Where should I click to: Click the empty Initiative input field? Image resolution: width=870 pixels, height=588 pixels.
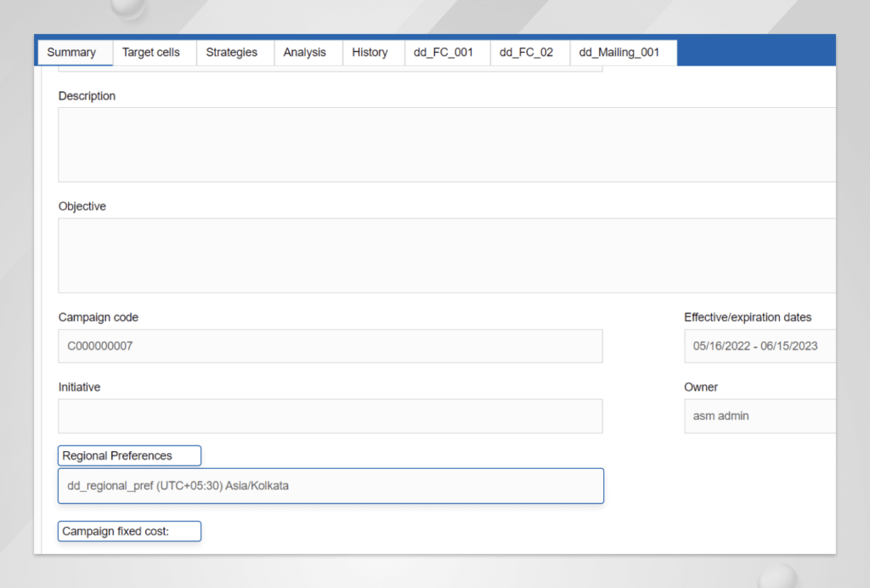330,416
